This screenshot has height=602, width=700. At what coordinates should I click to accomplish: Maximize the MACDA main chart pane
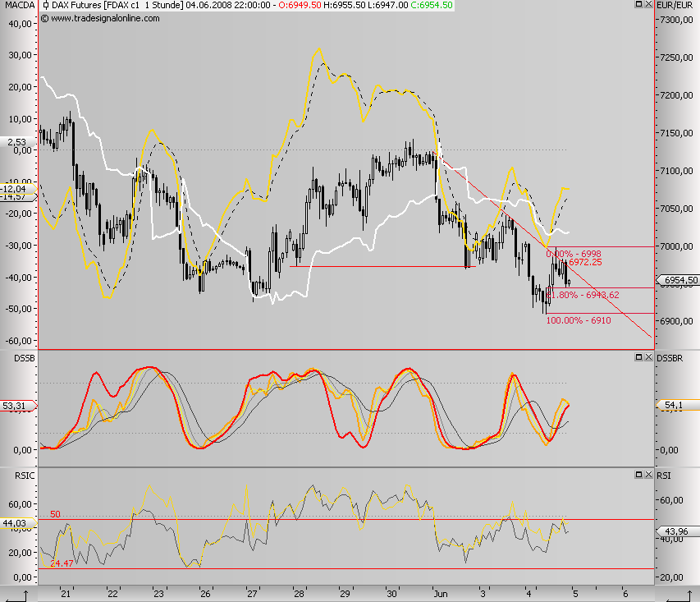point(638,4)
